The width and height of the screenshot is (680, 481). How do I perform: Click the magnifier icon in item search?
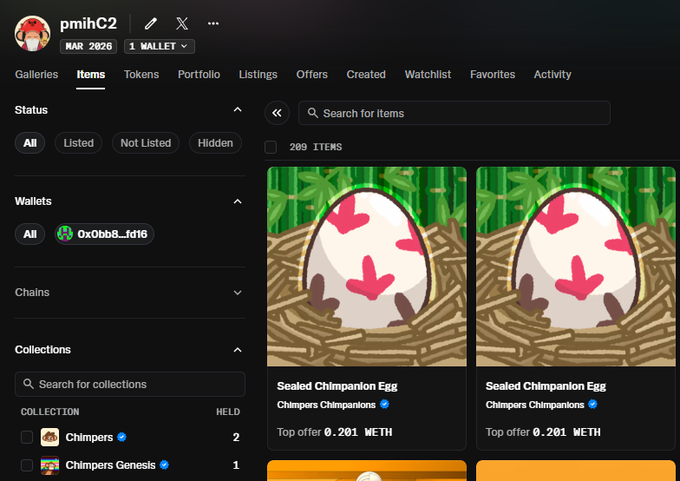point(313,113)
